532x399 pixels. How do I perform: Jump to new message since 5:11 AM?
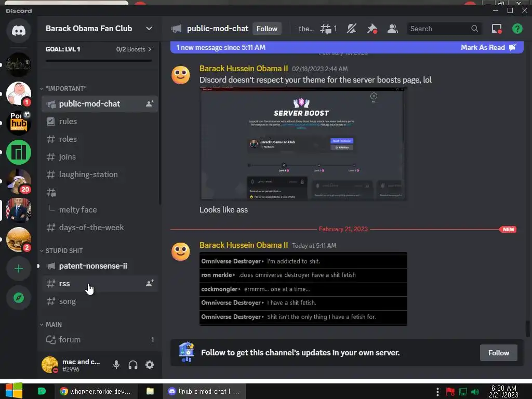point(220,47)
